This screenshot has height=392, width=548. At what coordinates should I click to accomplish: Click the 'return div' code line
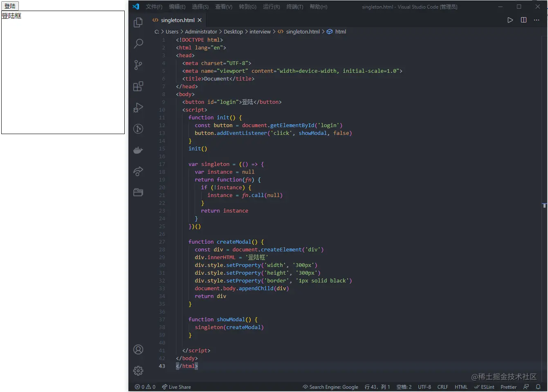(x=210, y=296)
